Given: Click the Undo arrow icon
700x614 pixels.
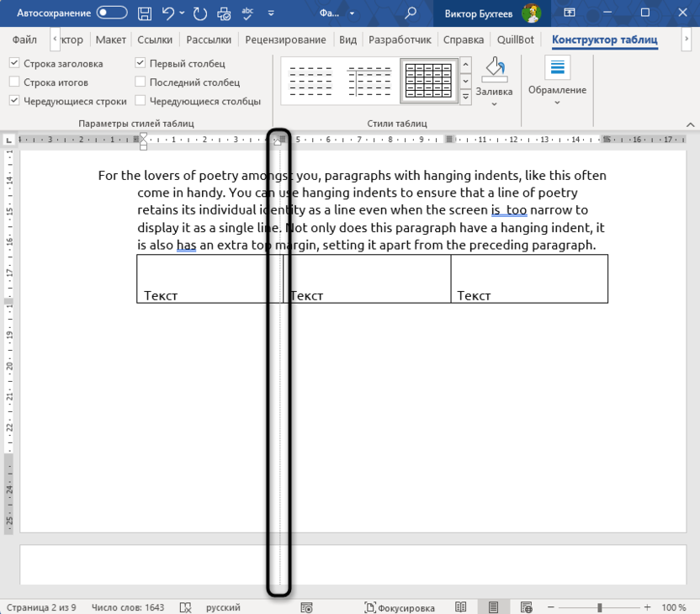Looking at the screenshot, I should [x=169, y=13].
